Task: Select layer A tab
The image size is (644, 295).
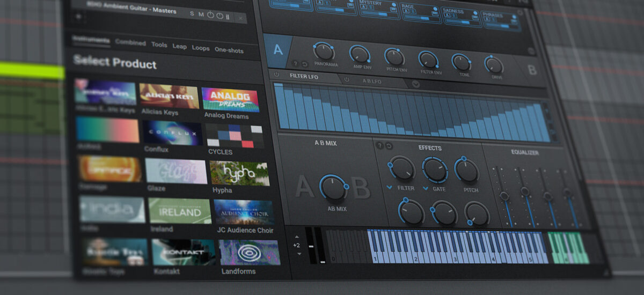Action: click(x=277, y=50)
